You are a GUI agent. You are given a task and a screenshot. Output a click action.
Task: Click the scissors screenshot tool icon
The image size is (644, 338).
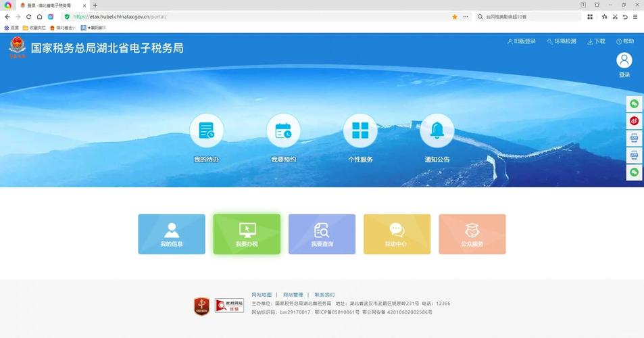coord(615,17)
